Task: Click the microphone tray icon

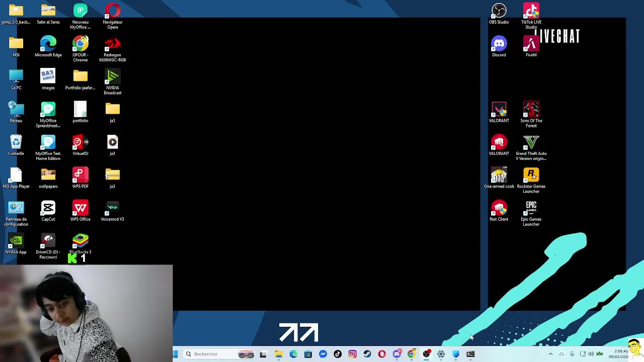Action: click(572, 354)
